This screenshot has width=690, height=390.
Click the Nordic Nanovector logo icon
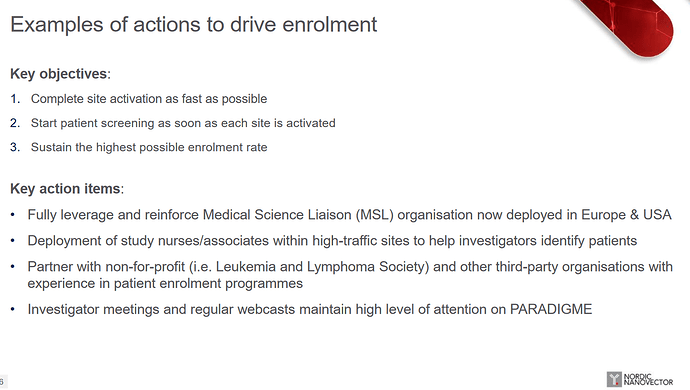click(x=614, y=379)
